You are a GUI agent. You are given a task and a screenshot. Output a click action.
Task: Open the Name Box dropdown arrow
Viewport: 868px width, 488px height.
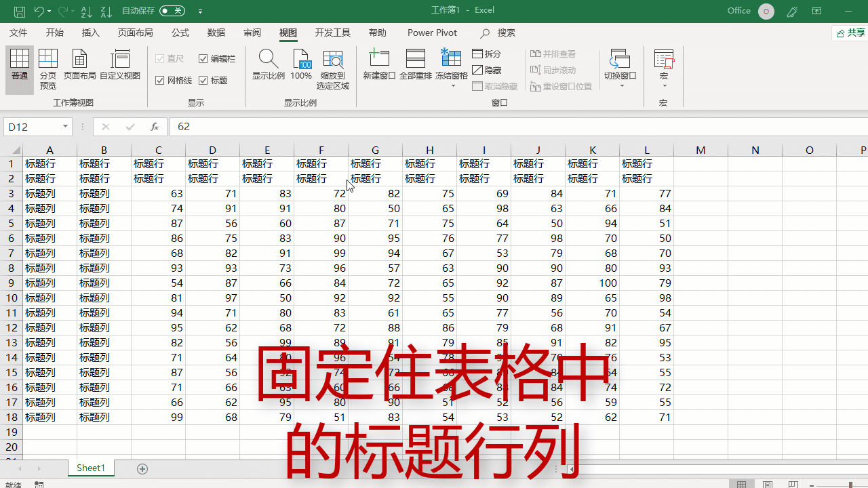(x=66, y=127)
